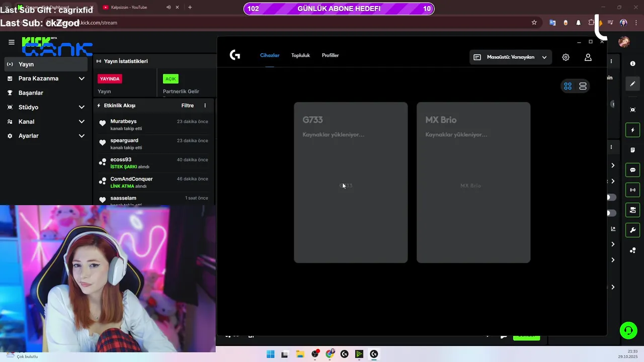Expand Kanal section
The image size is (644, 362).
click(46, 122)
